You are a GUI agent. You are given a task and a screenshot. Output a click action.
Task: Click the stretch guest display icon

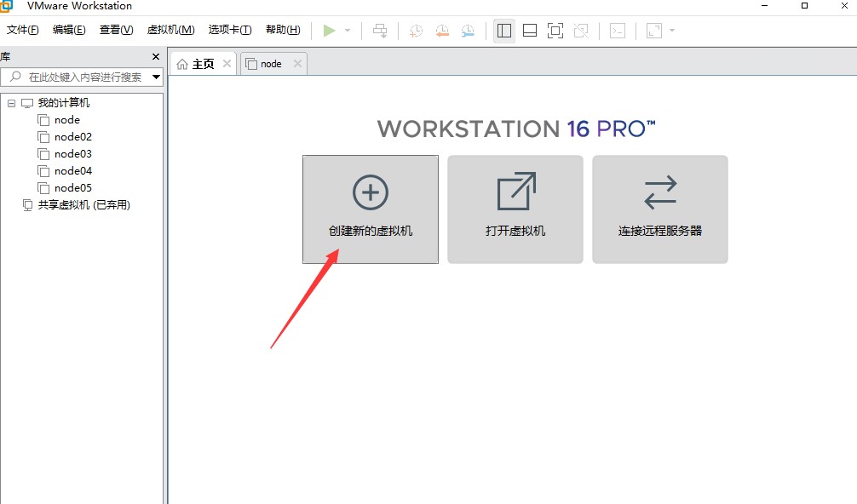click(654, 31)
